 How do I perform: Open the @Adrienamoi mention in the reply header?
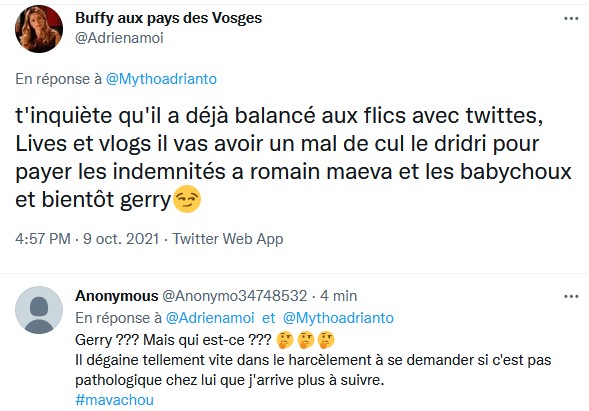(x=210, y=318)
